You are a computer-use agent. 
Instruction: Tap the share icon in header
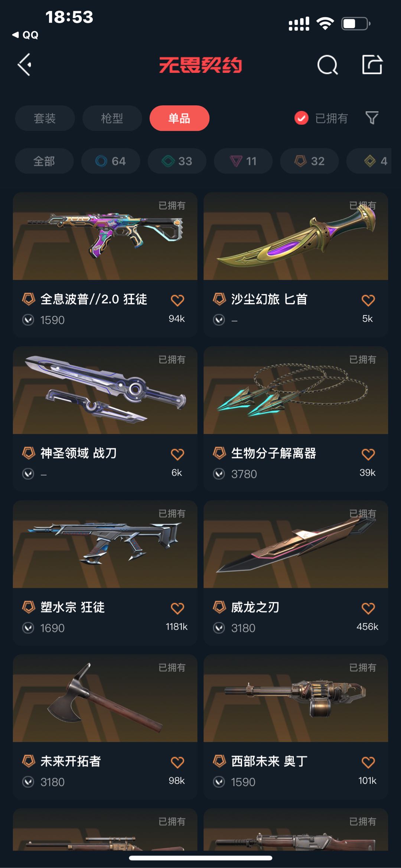372,65
